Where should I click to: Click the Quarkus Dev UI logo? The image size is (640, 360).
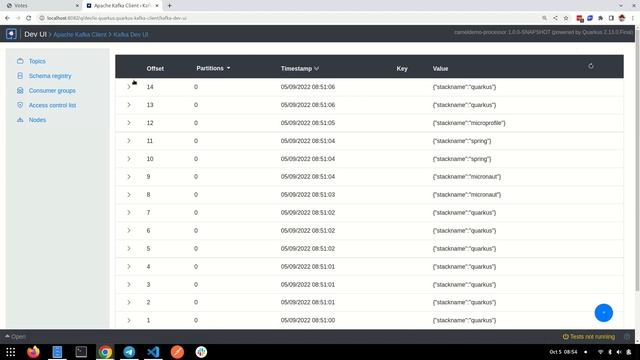[11, 34]
